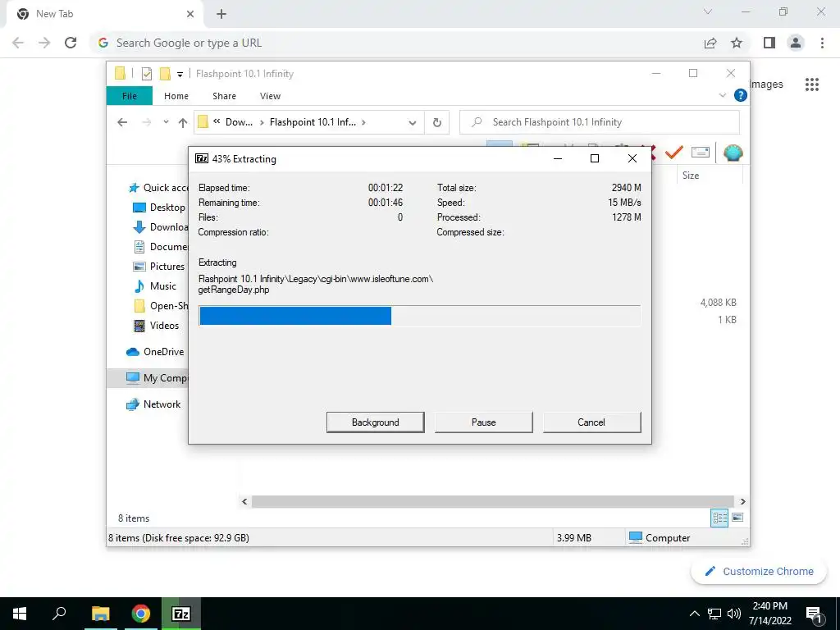Image resolution: width=840 pixels, height=630 pixels.
Task: Click Flashpoint 10.1 Inf... breadcrumb segment
Action: pos(313,122)
